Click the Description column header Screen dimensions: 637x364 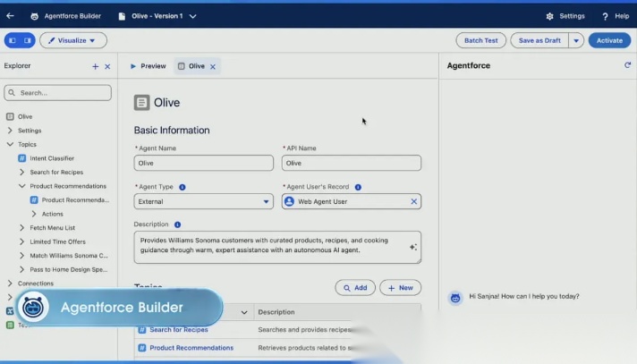coord(276,312)
